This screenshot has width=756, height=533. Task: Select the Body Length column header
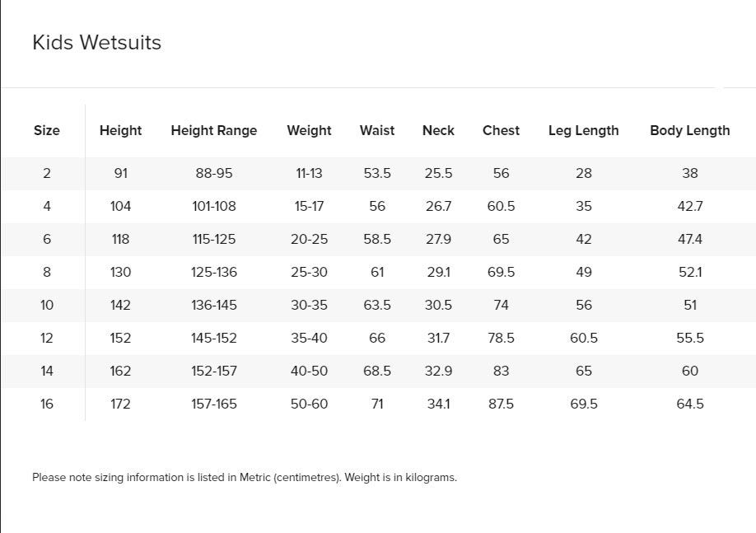690,130
